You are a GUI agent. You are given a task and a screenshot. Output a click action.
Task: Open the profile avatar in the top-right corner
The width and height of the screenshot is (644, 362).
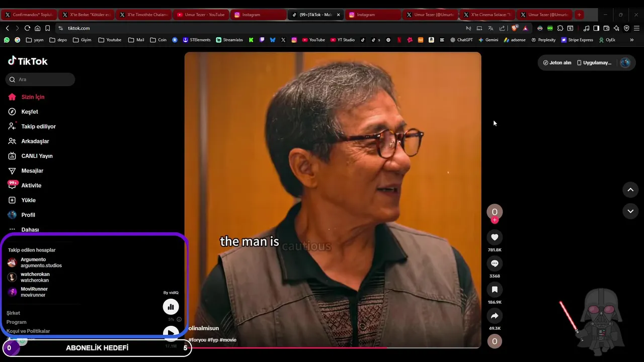625,62
